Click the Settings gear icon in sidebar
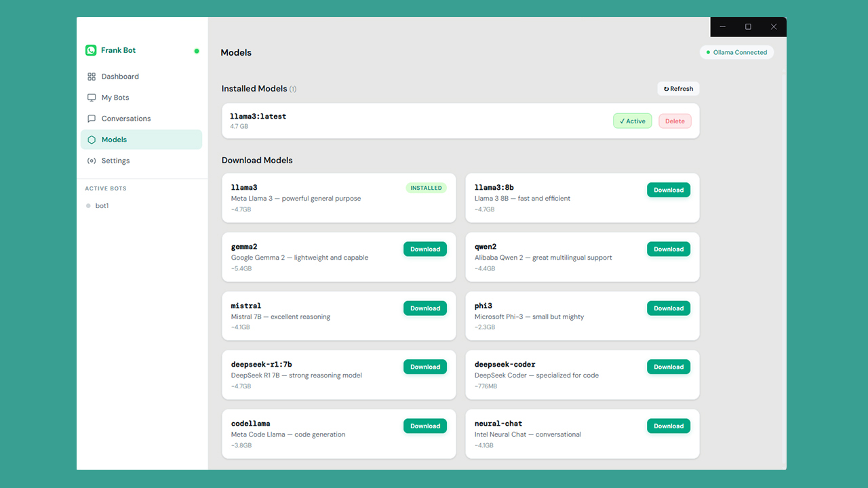Viewport: 868px width, 488px height. click(92, 161)
